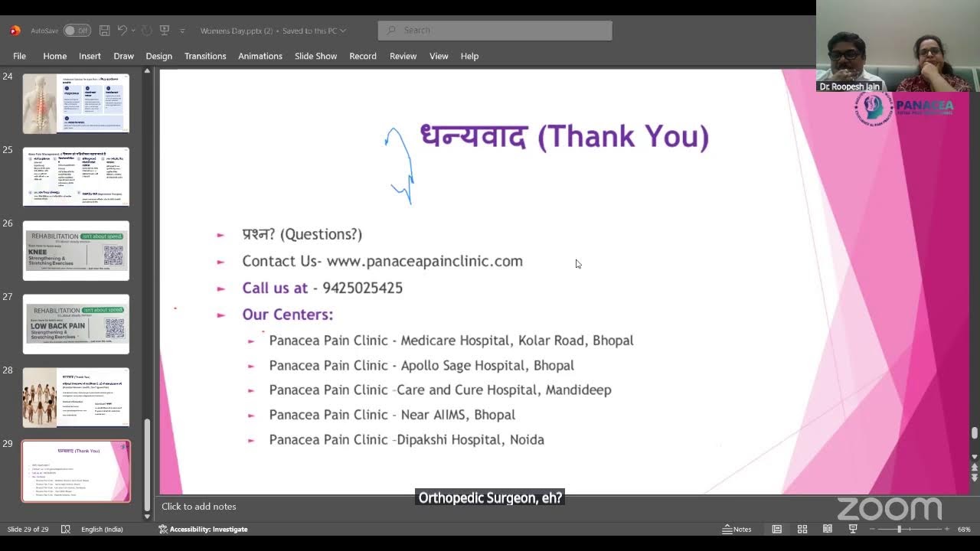Switch to Slide Sorter view icon
This screenshot has width=980, height=551.
pyautogui.click(x=802, y=530)
